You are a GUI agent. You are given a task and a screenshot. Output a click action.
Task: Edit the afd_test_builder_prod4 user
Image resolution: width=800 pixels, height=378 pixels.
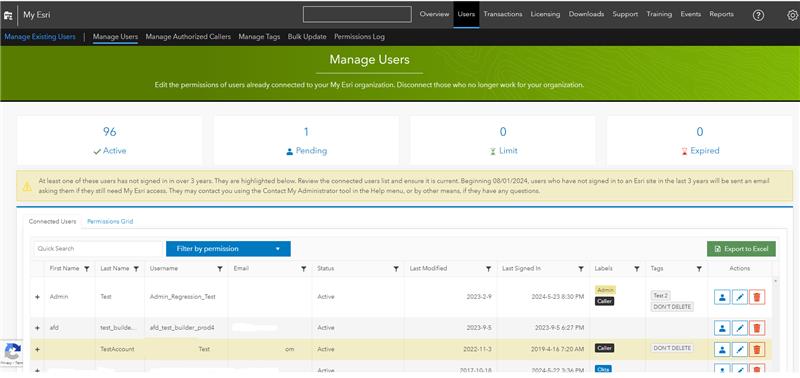[x=740, y=327]
